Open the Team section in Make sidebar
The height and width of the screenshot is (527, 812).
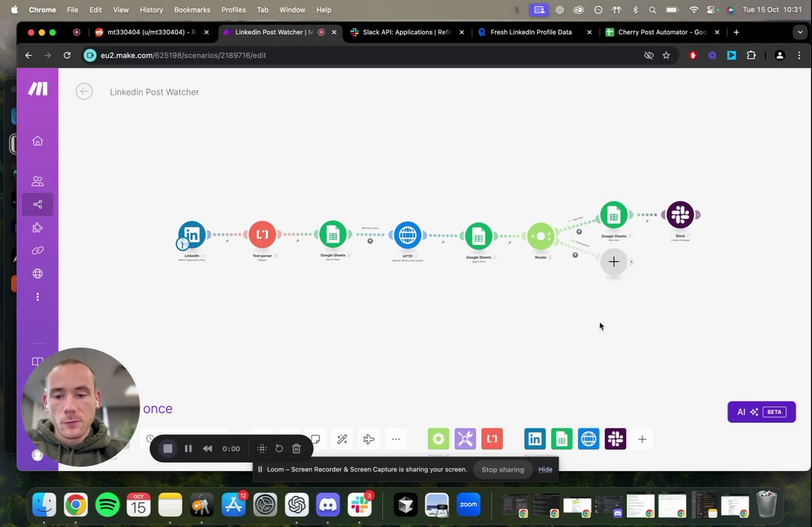[x=37, y=182]
